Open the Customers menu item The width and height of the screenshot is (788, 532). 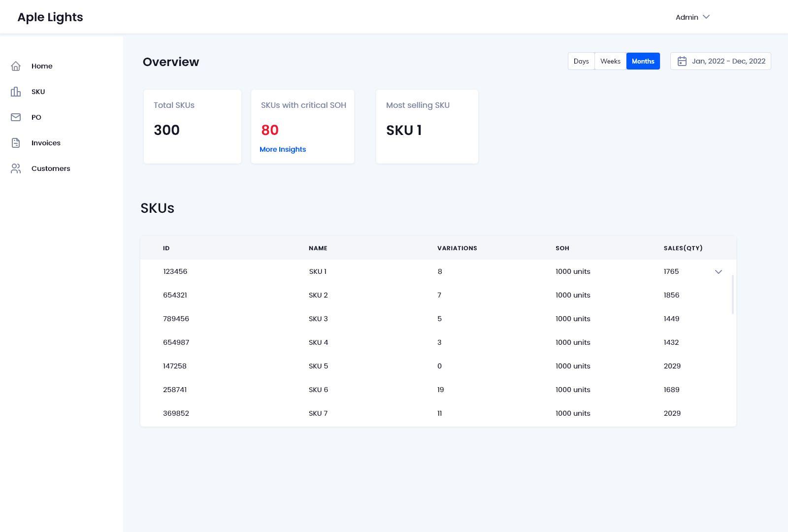tap(51, 168)
